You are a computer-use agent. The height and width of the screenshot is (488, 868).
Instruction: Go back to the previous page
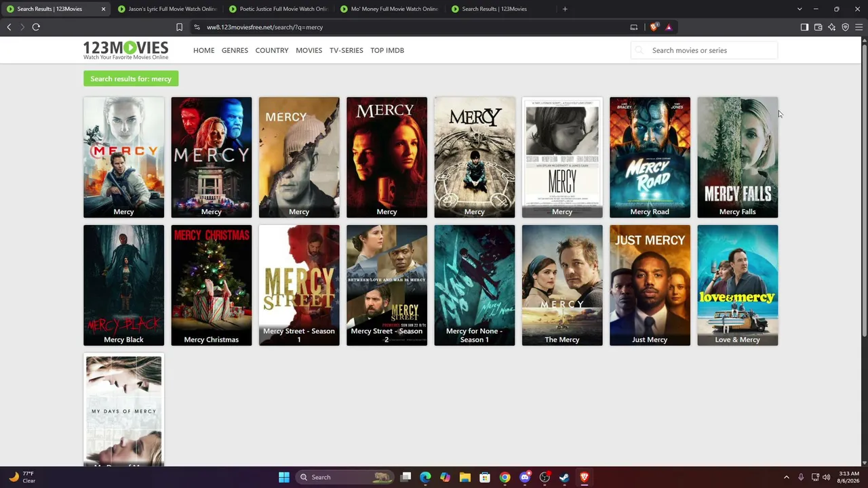click(x=9, y=27)
